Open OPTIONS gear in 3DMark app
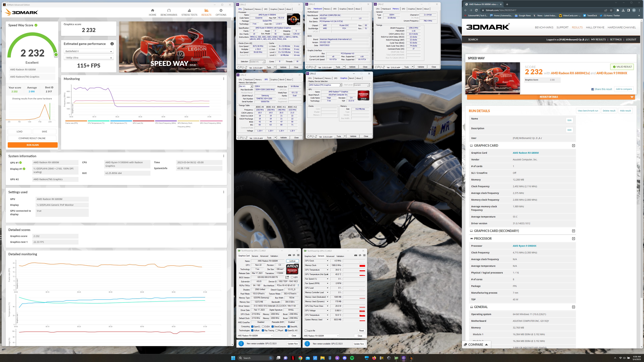The height and width of the screenshot is (362, 644). (x=221, y=12)
